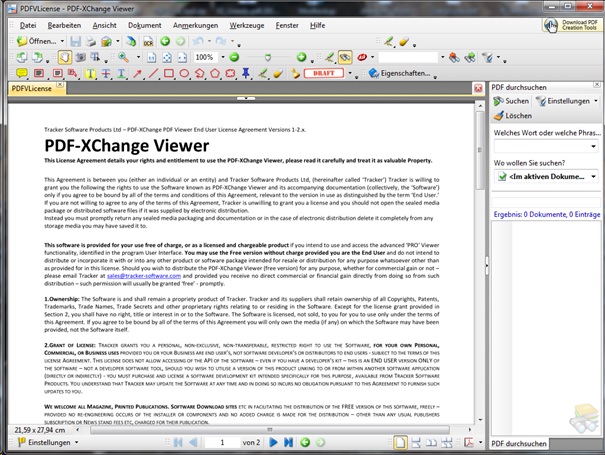Open Einstellungen dropdown in search panel
Image resolution: width=605 pixels, height=455 pixels.
[x=565, y=101]
